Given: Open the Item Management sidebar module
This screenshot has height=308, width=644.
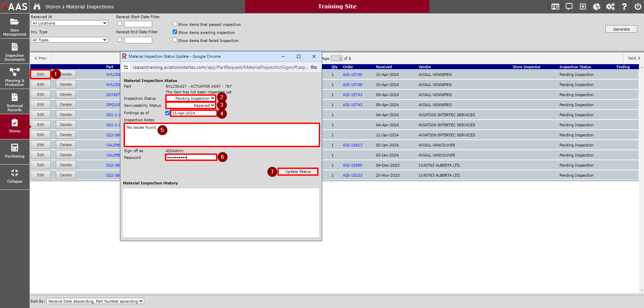Looking at the screenshot, I should click(x=14, y=26).
